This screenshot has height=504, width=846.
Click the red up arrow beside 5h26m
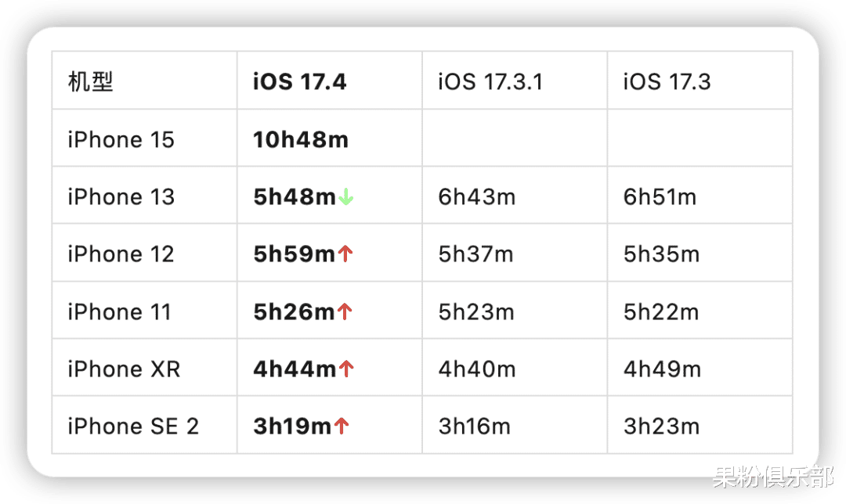click(345, 311)
